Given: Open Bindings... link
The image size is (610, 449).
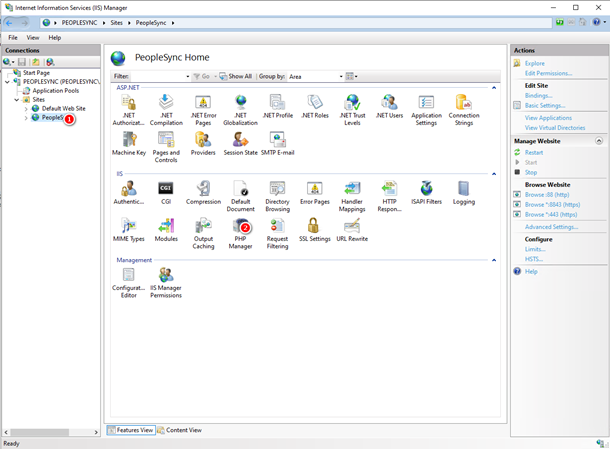Looking at the screenshot, I should coord(538,96).
